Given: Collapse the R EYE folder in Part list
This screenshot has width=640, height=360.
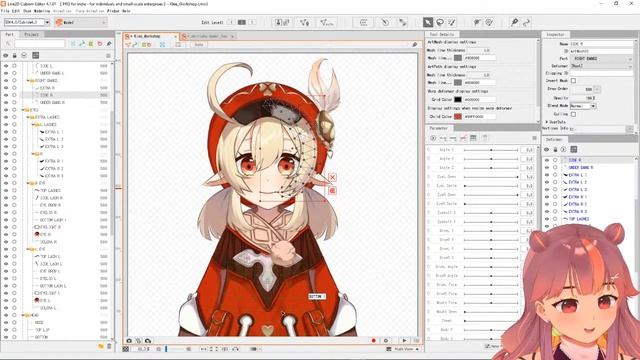Looking at the screenshot, I should point(28,183).
